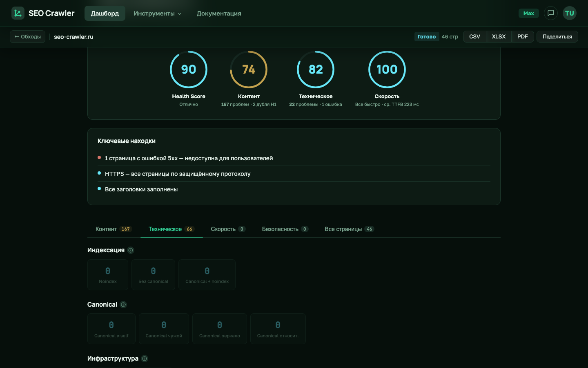Select the Без canonical metric card
This screenshot has width=588, height=368.
pyautogui.click(x=154, y=275)
